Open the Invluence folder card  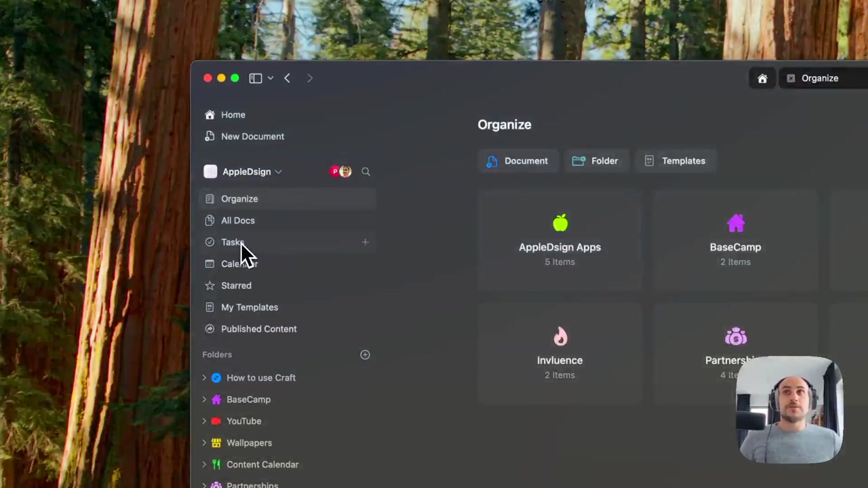coord(559,353)
